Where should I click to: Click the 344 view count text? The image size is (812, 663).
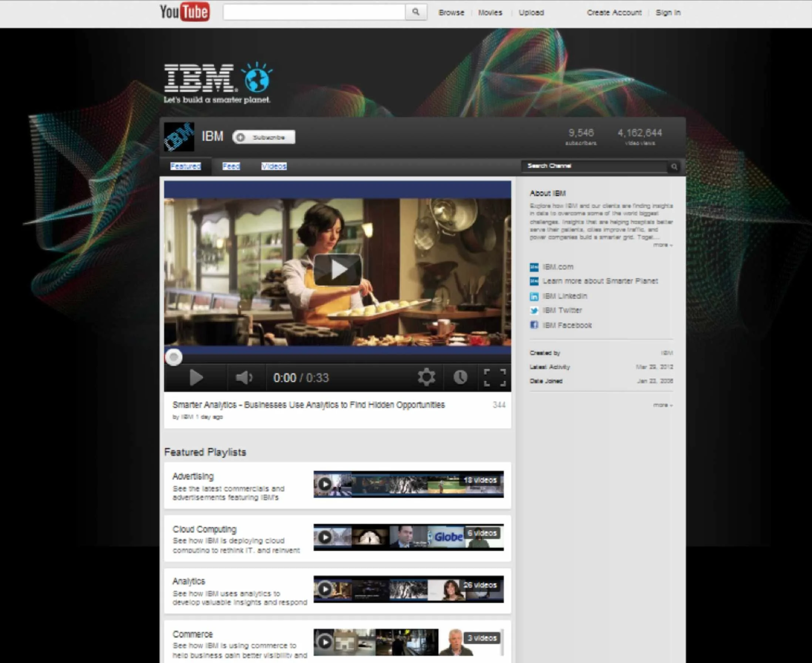[x=499, y=405]
